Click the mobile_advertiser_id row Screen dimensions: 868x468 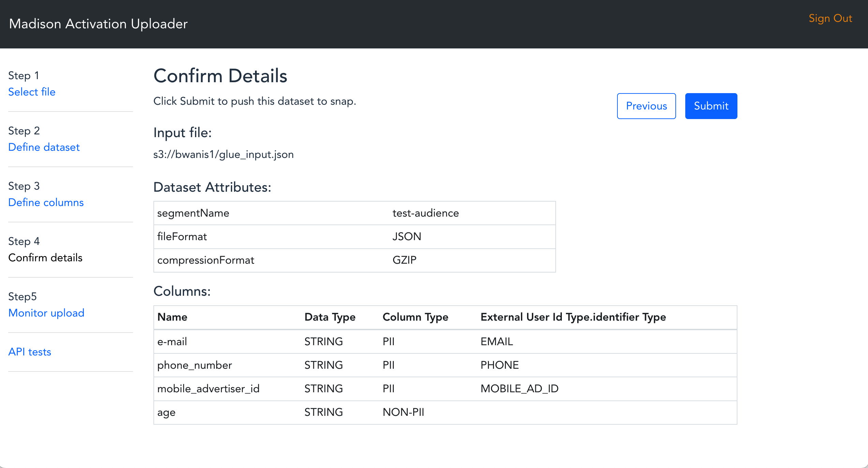(x=445, y=389)
